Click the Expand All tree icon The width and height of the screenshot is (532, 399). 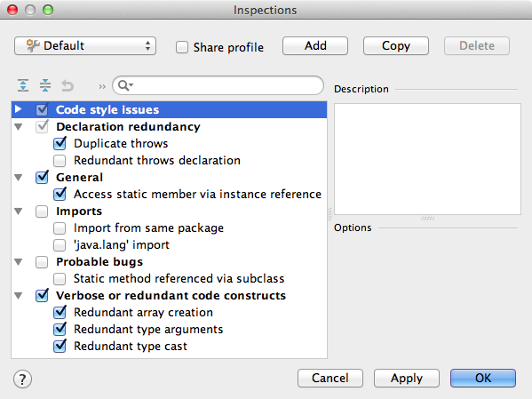(x=23, y=85)
